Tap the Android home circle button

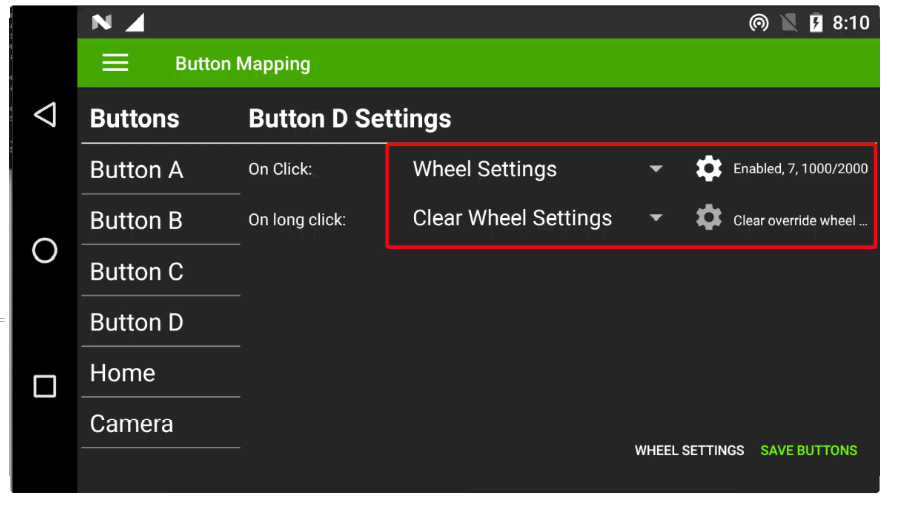(45, 250)
